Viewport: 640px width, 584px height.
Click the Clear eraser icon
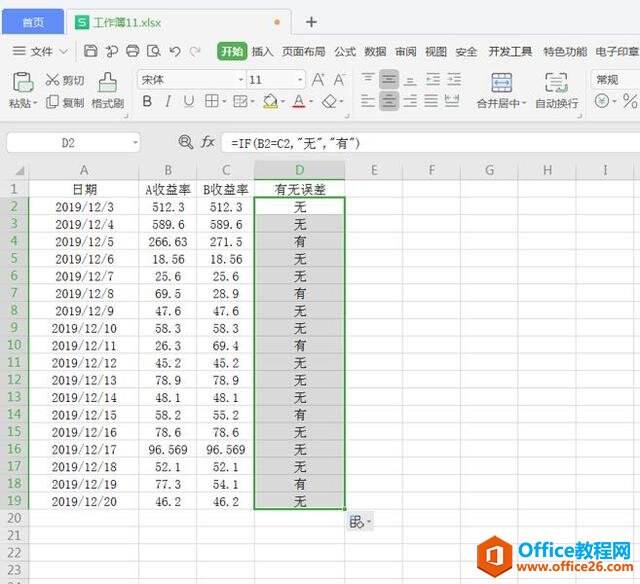point(329,102)
